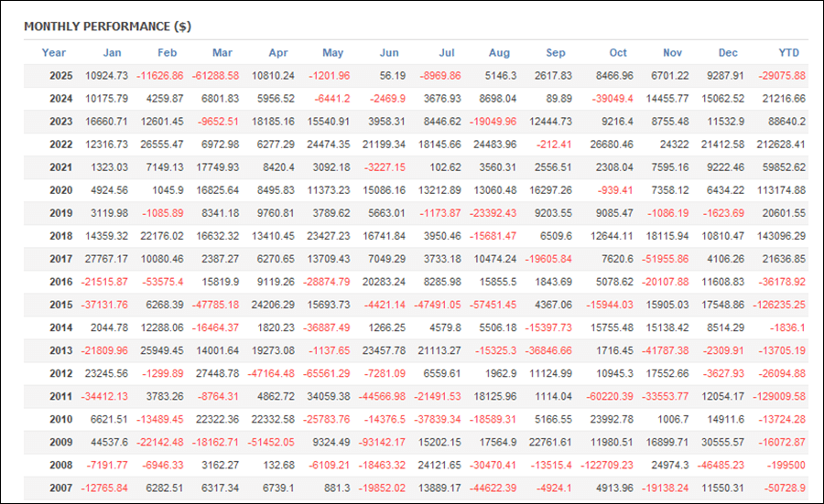Click the Jun column header
Image resolution: width=824 pixels, height=504 pixels.
[389, 53]
